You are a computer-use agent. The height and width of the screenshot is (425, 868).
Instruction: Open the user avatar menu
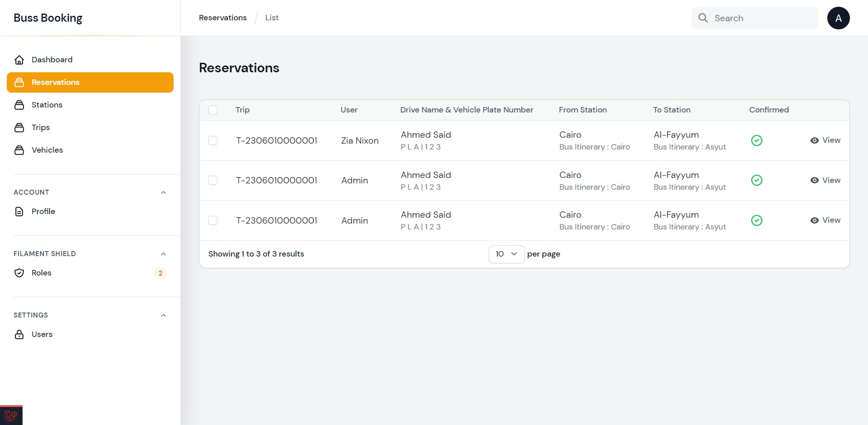pos(838,18)
